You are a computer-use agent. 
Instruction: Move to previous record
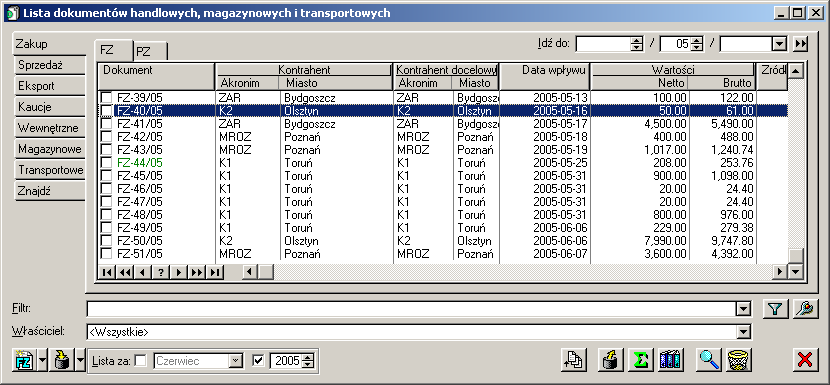coord(143,272)
